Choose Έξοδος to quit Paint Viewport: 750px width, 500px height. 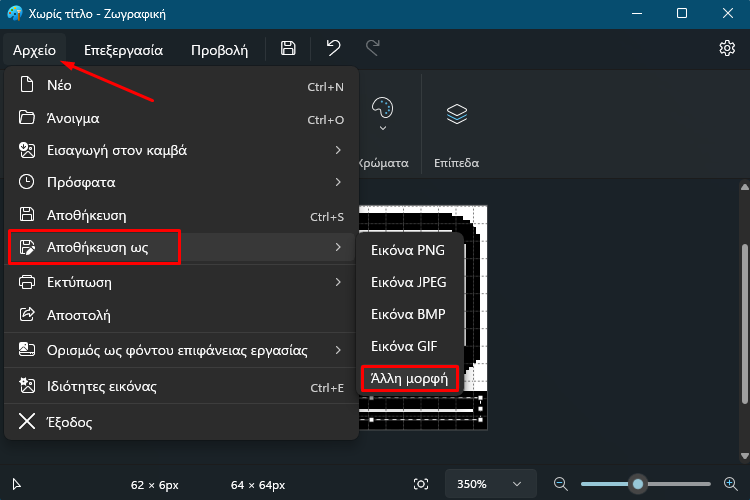[181, 422]
